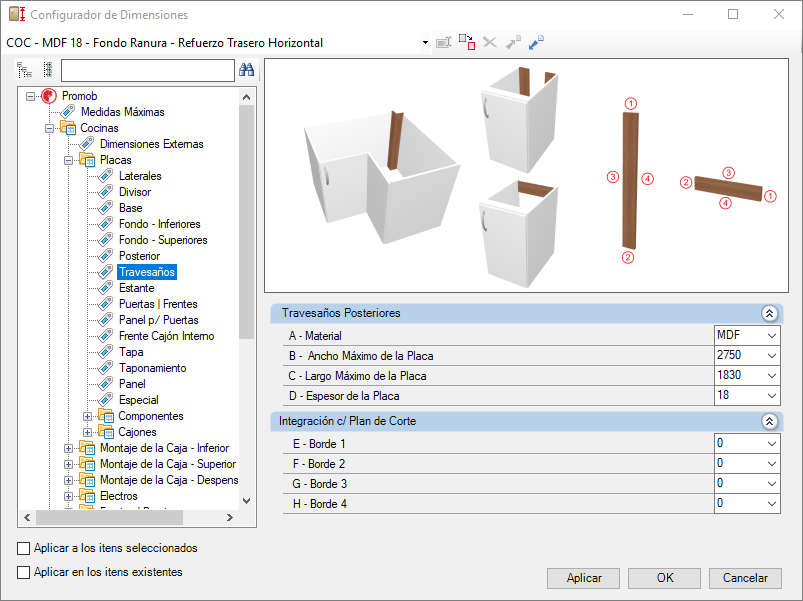Screen dimensions: 803x601
Task: Click the duplicate configuration toolbar icon
Action: pos(467,42)
